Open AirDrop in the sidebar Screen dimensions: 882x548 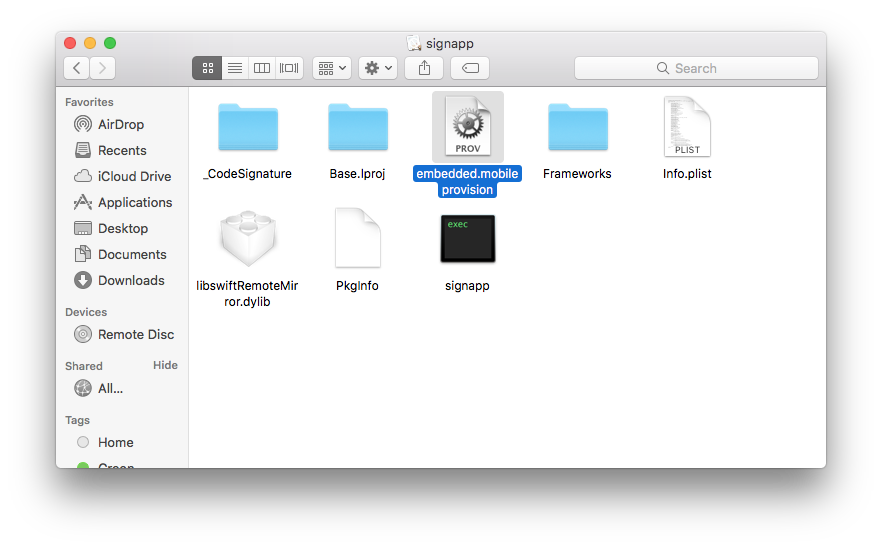[x=120, y=124]
